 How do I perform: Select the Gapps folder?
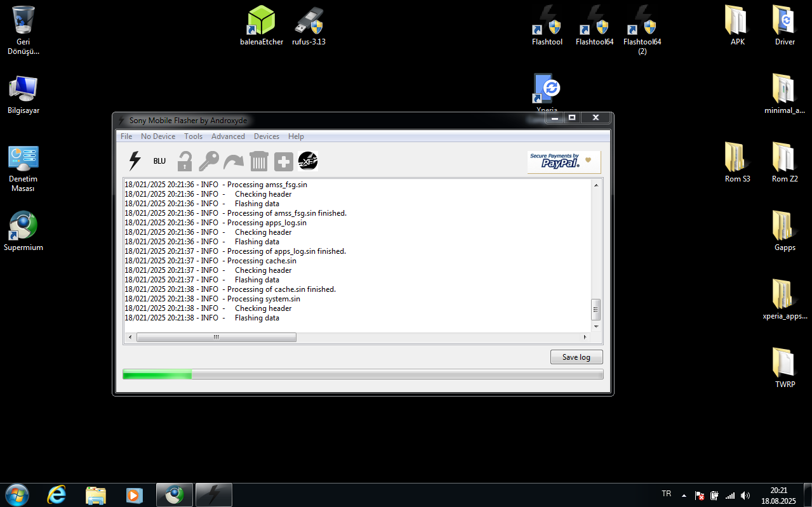[x=785, y=231]
